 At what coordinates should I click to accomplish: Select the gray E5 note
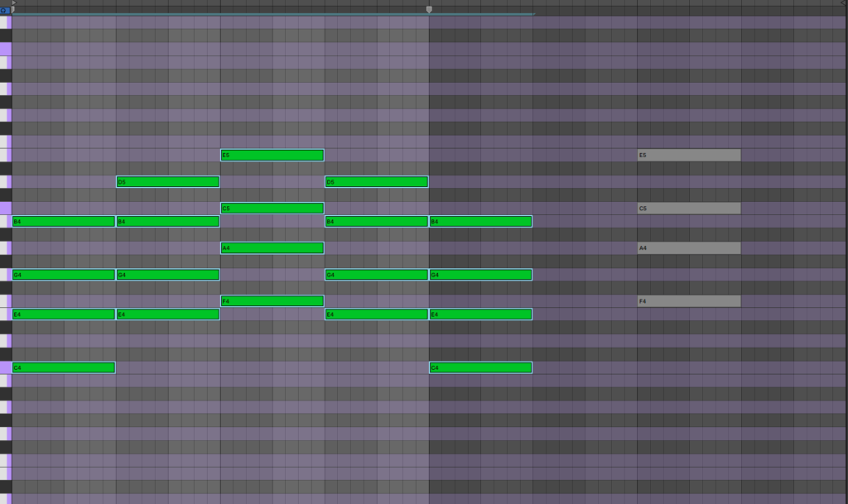[689, 156]
